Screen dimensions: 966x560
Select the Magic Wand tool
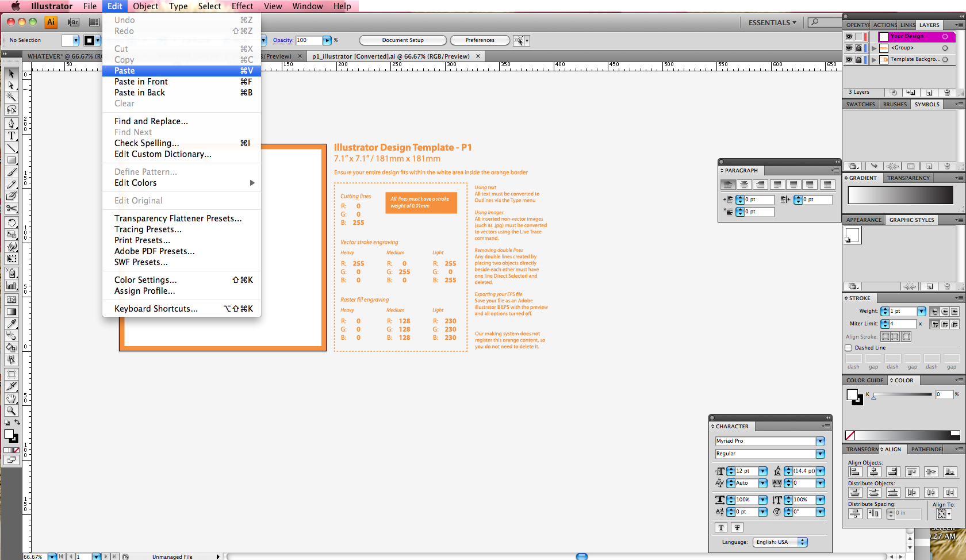pos(11,97)
